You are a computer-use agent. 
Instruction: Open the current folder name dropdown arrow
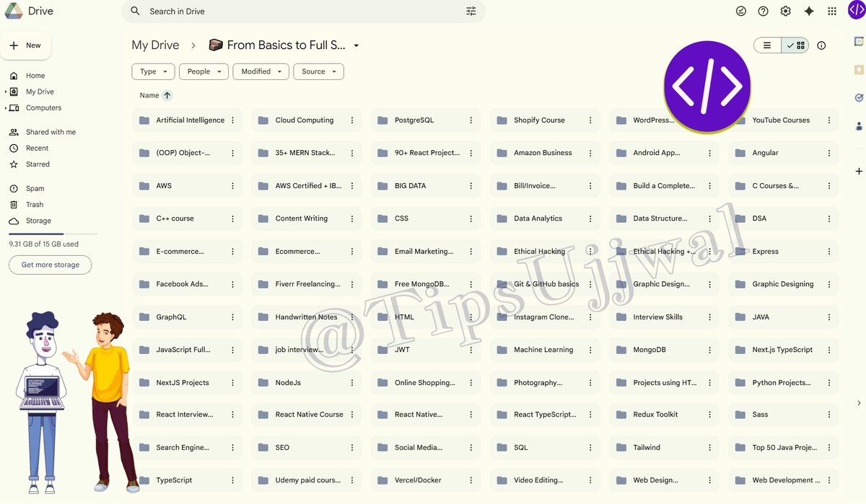click(356, 45)
